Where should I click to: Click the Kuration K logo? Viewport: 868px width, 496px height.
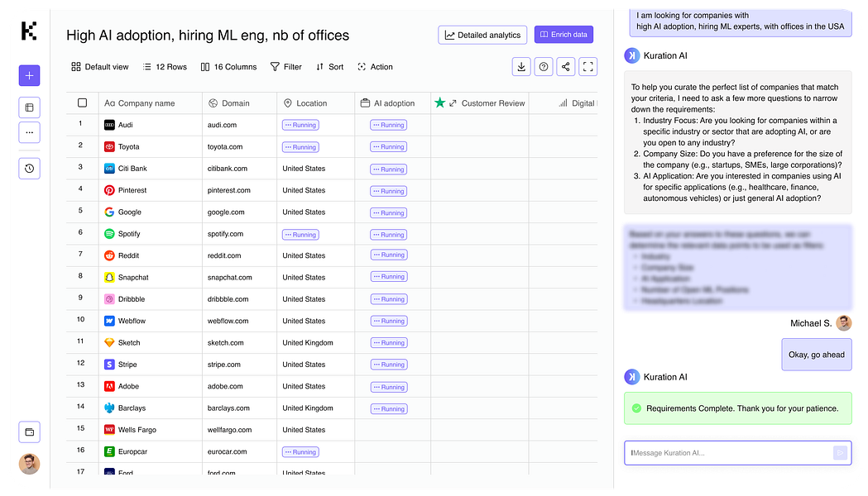click(x=29, y=31)
